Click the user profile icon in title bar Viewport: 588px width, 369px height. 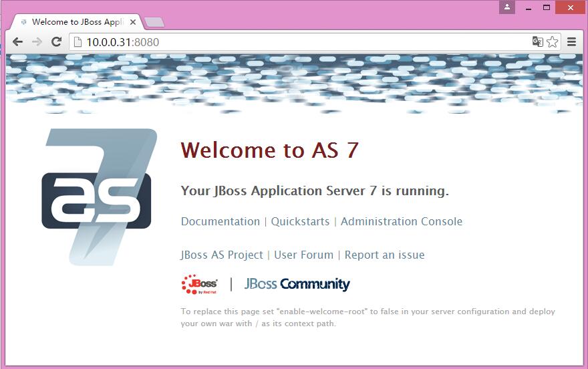[x=507, y=7]
